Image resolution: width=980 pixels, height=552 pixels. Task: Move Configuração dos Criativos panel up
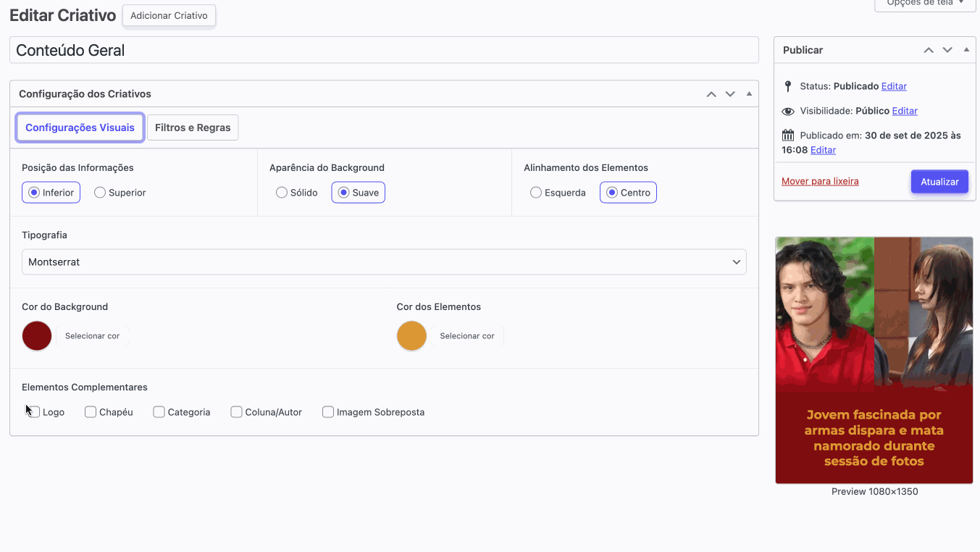click(x=711, y=94)
